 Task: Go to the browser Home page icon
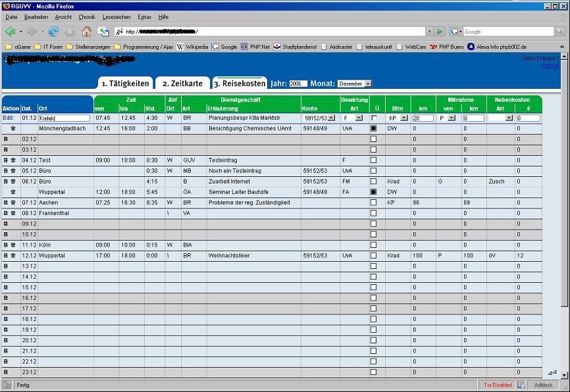point(86,32)
